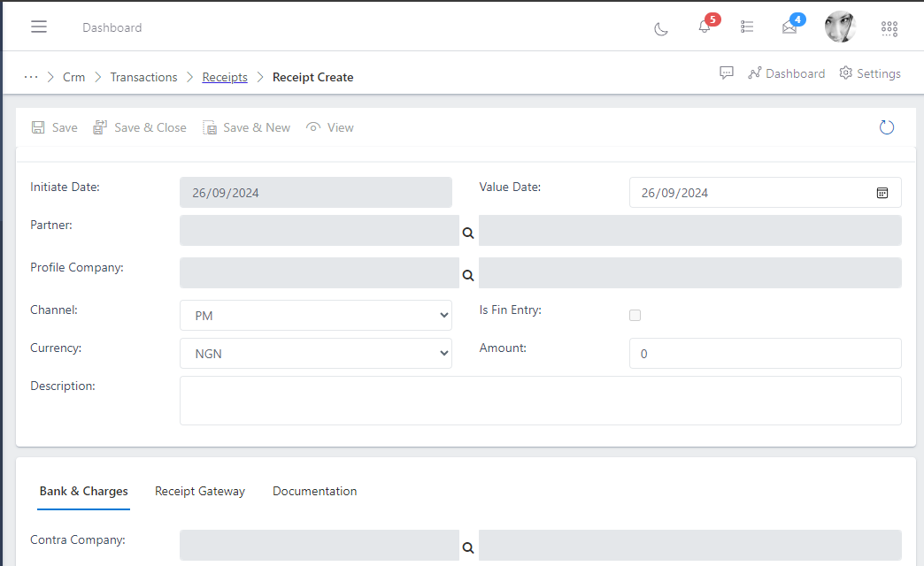Click Save & Close on the toolbar
The image size is (924, 566).
tap(140, 127)
